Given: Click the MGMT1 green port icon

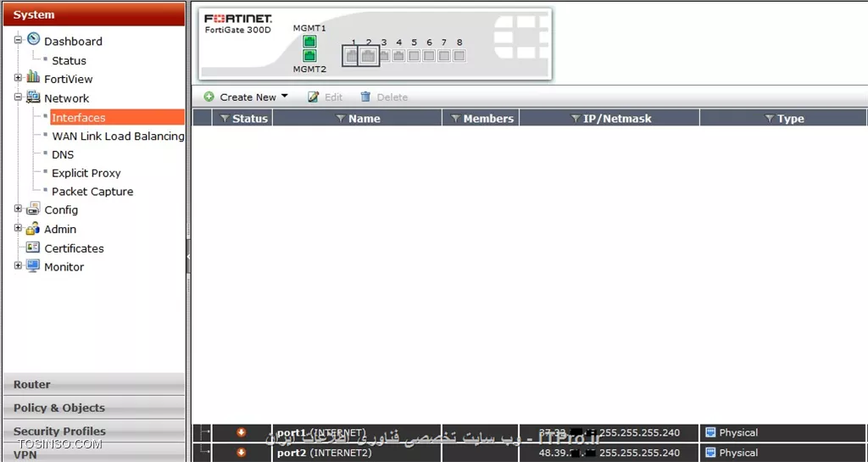Looking at the screenshot, I should [309, 41].
